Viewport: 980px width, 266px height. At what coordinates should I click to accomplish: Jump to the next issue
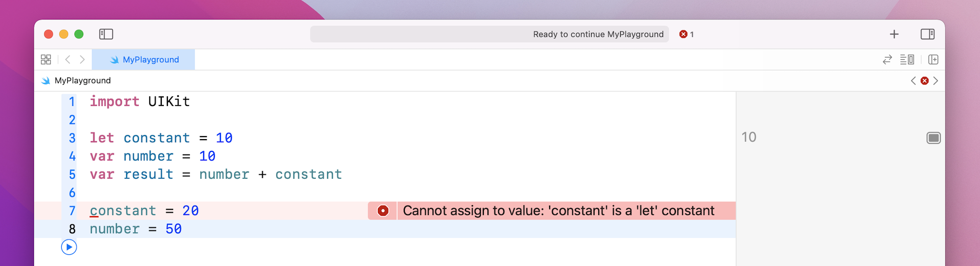click(x=936, y=81)
